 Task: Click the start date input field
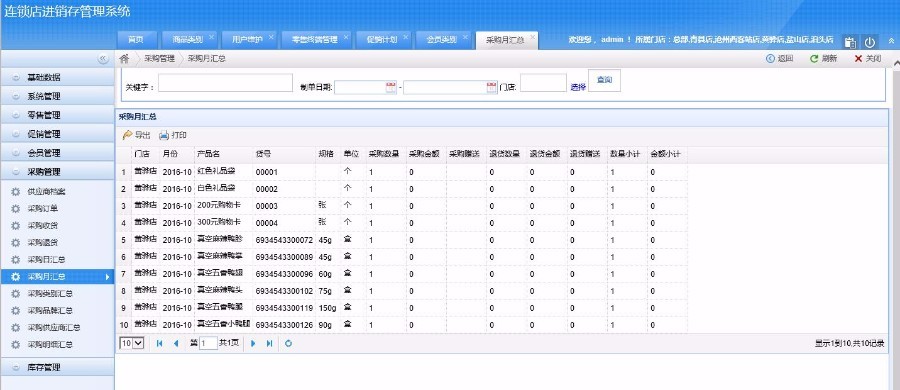point(360,87)
